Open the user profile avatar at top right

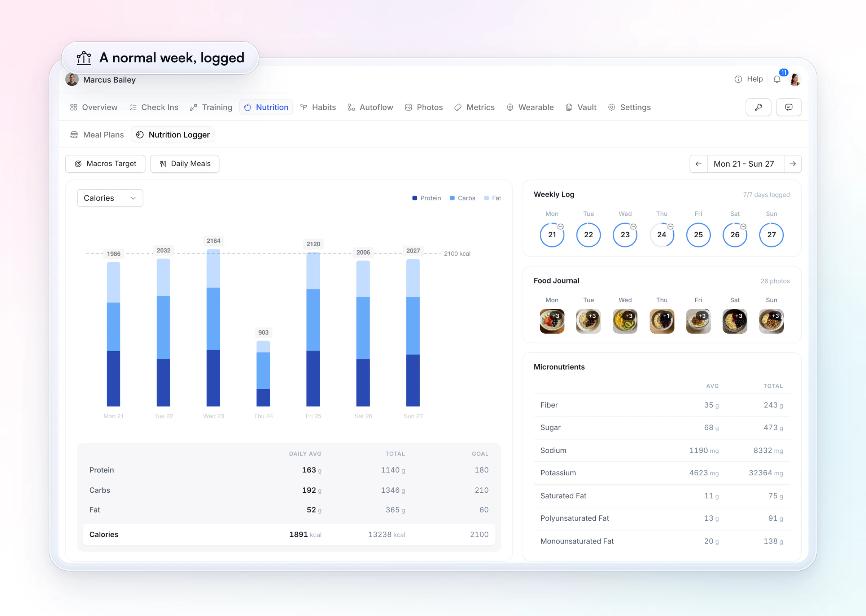click(795, 79)
